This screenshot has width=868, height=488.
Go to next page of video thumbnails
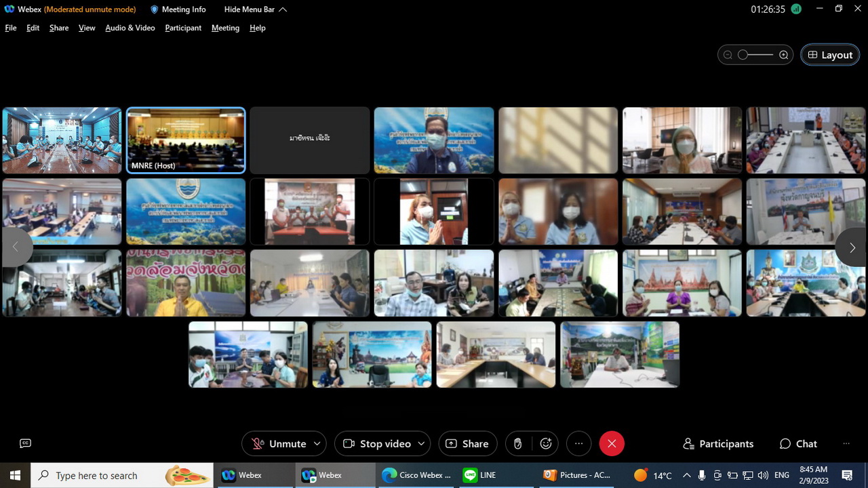click(852, 247)
